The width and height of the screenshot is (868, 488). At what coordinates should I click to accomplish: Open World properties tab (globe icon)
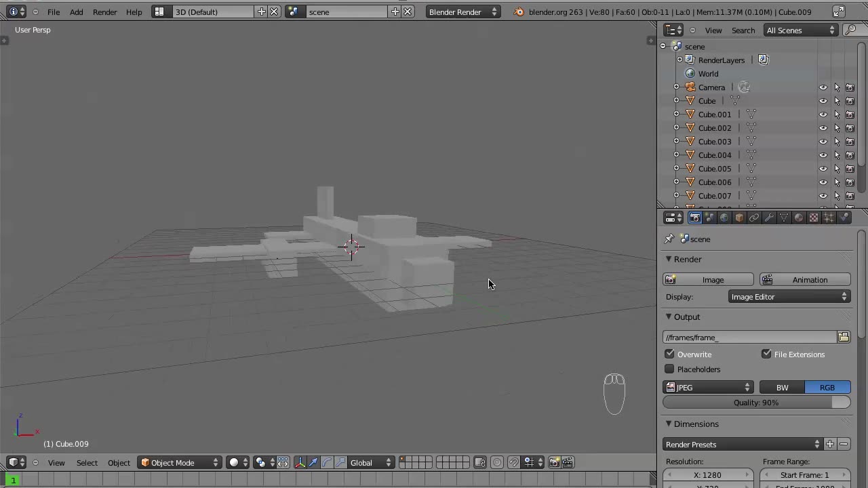pyautogui.click(x=724, y=218)
